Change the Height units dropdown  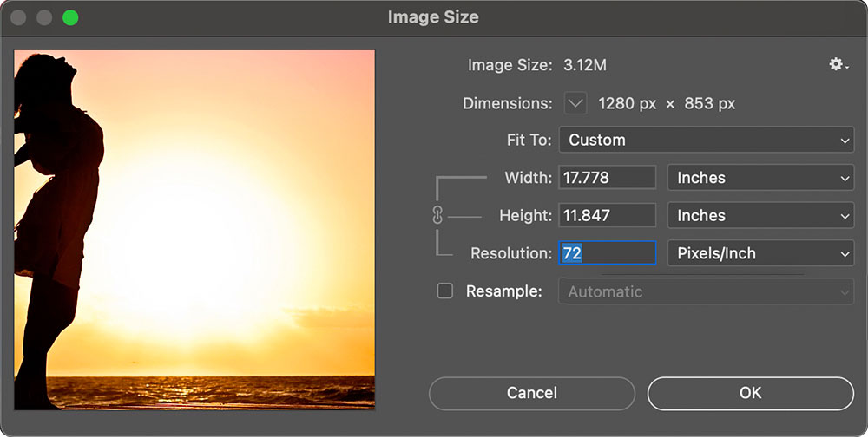759,216
